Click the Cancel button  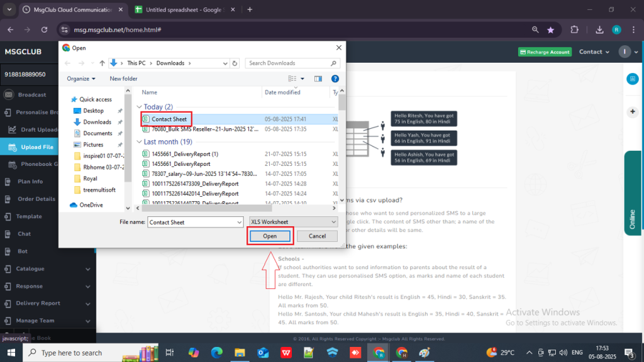point(317,236)
